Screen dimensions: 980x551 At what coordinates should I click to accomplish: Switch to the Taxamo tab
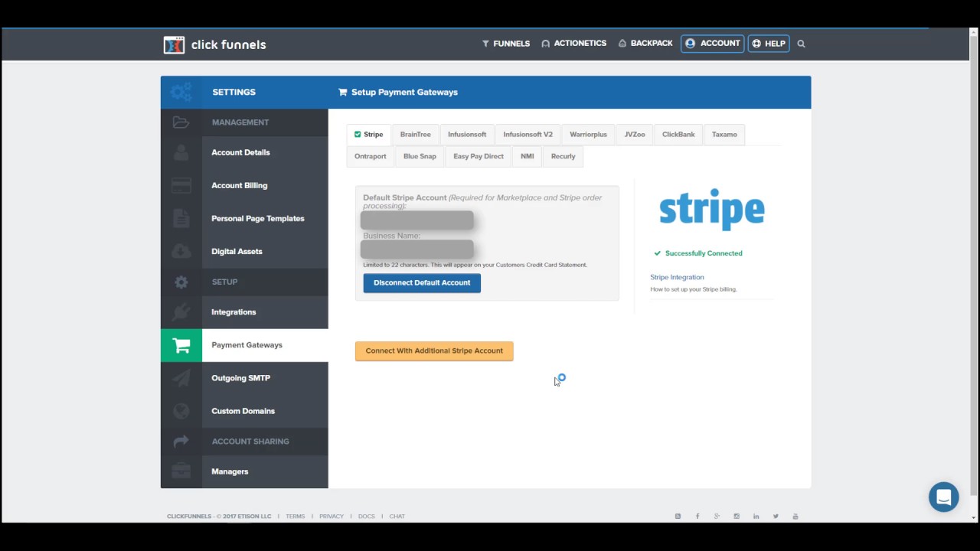tap(724, 134)
